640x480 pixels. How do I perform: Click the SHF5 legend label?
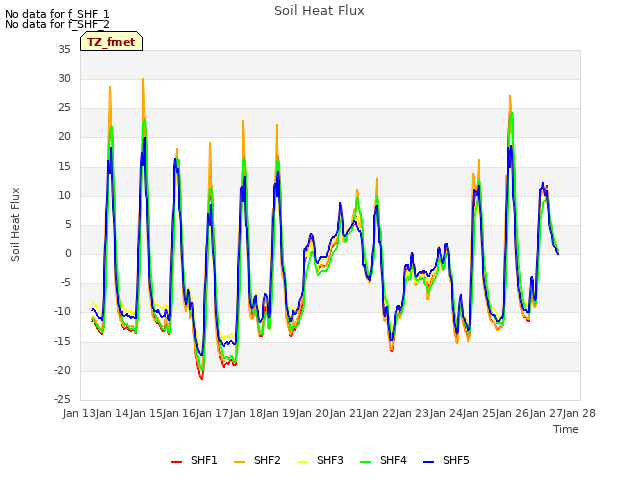(x=456, y=460)
